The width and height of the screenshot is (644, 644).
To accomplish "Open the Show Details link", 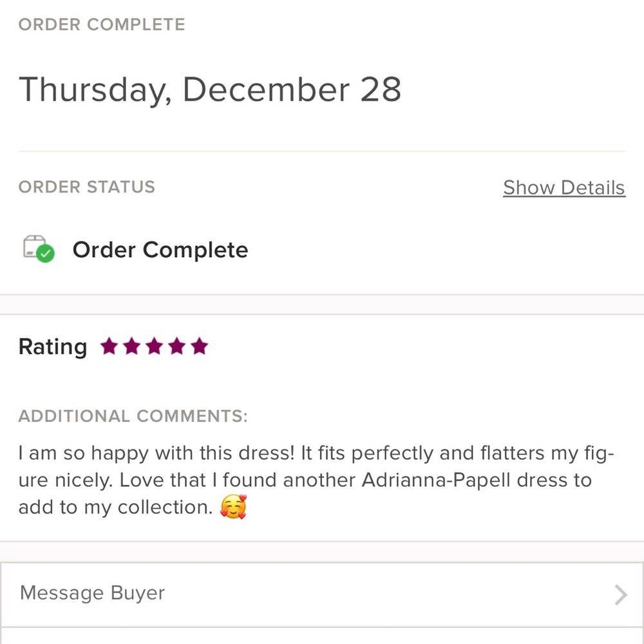I will point(563,187).
